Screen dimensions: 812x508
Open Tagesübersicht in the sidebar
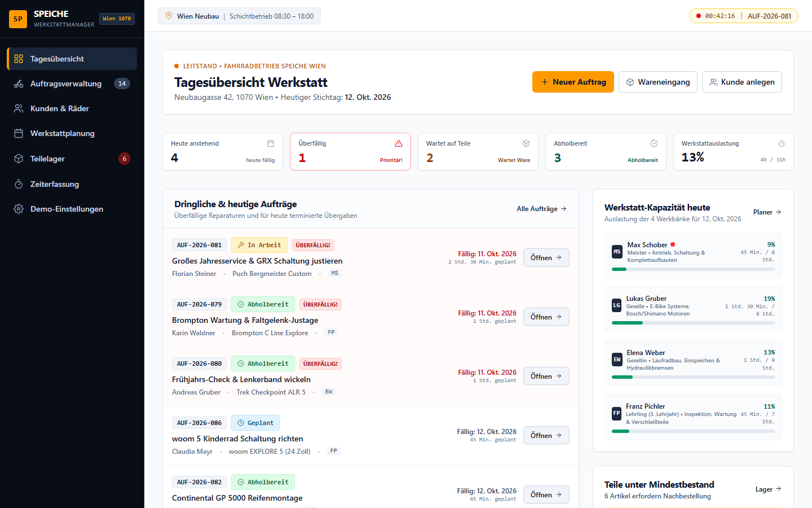tap(72, 59)
